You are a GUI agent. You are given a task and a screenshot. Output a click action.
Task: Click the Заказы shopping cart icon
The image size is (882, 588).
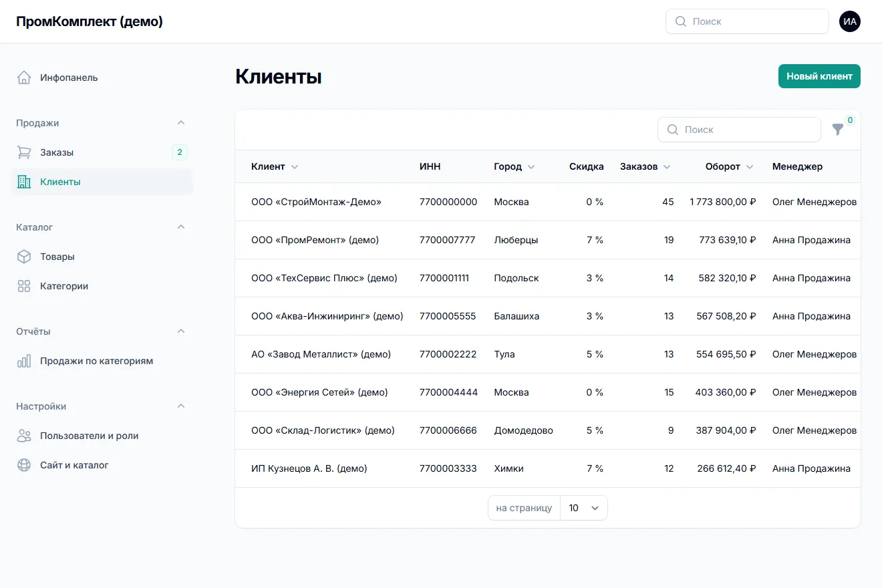[24, 152]
